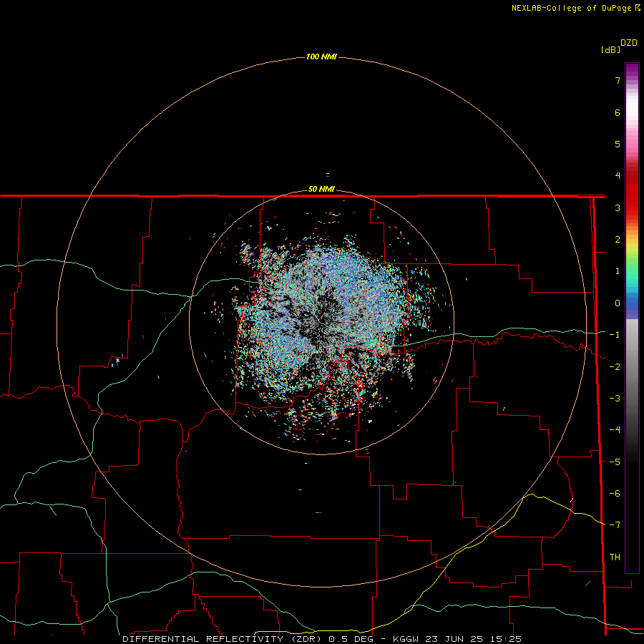Click the KGGW radar site identifier
644x644 pixels.
[406, 639]
